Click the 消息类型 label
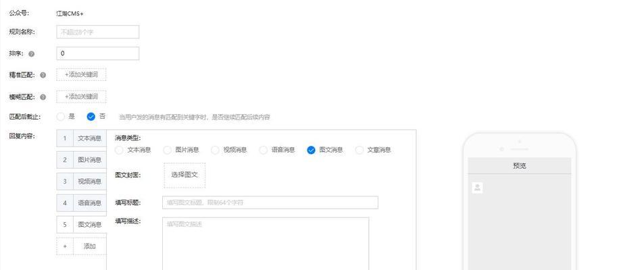The height and width of the screenshot is (270, 644). pyautogui.click(x=128, y=138)
